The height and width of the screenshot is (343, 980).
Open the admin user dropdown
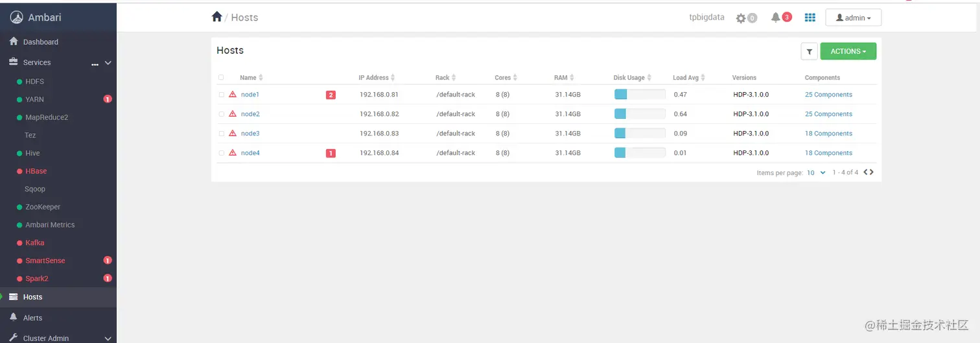[853, 18]
